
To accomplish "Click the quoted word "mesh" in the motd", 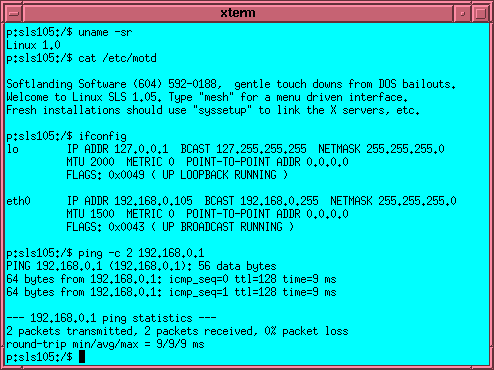I will [x=217, y=97].
